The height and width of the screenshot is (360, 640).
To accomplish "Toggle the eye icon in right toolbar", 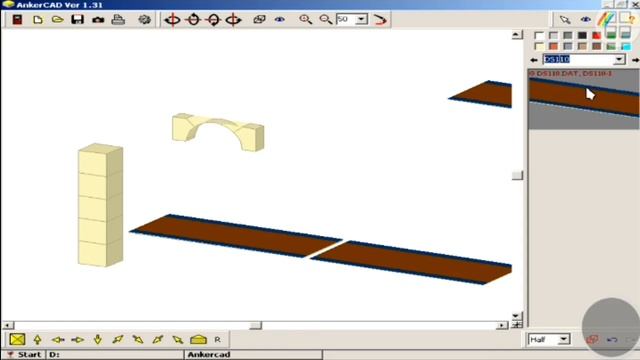I will [586, 20].
